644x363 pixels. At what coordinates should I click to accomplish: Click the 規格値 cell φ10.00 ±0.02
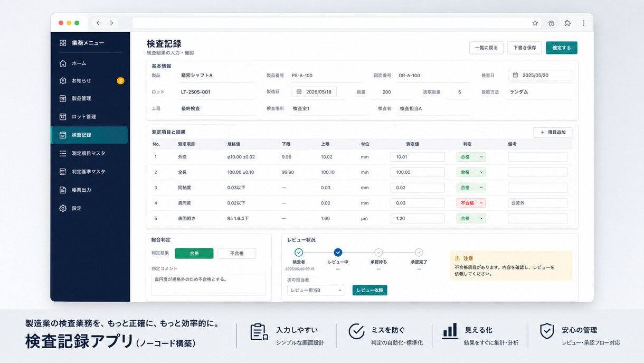point(241,157)
